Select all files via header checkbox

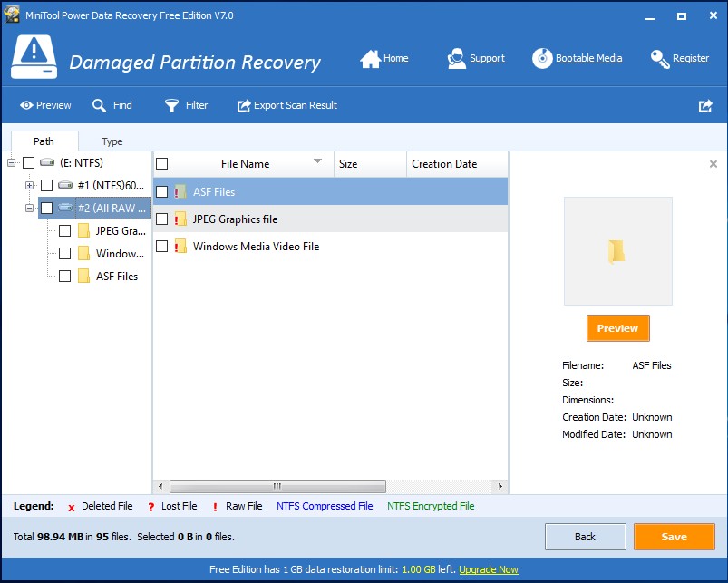tap(164, 164)
